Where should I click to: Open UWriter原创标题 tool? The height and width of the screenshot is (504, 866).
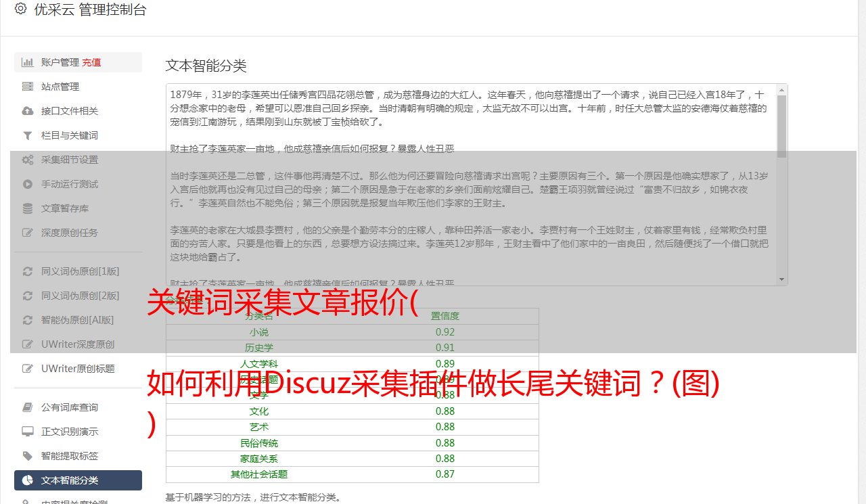click(x=78, y=369)
